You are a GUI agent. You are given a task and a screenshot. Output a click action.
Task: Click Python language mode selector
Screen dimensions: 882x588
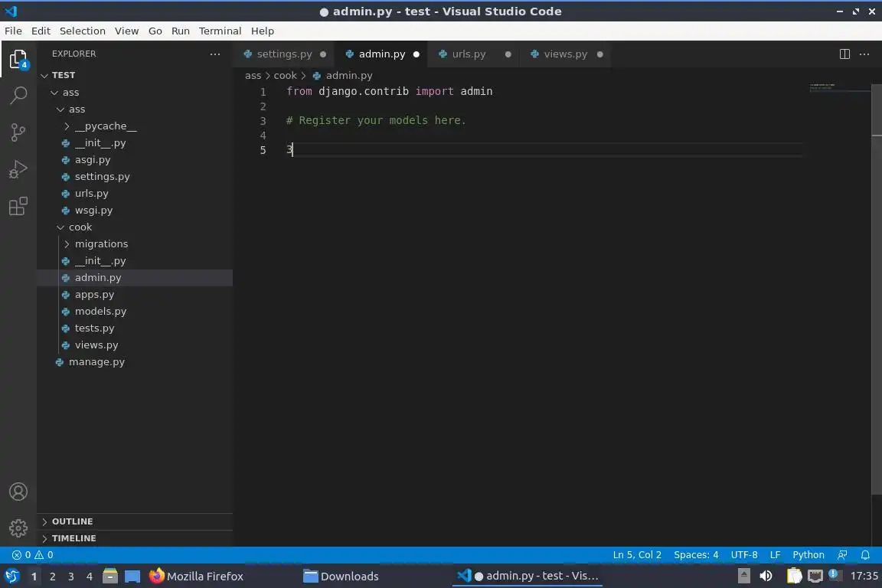point(808,555)
